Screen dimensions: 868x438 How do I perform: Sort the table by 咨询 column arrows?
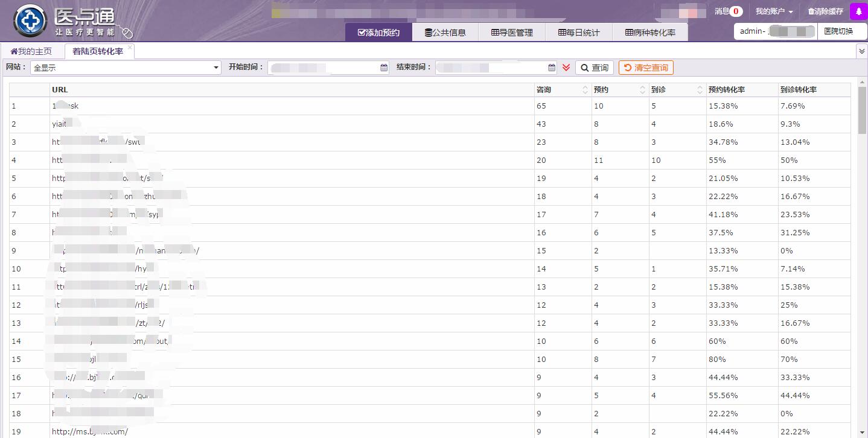pos(584,90)
